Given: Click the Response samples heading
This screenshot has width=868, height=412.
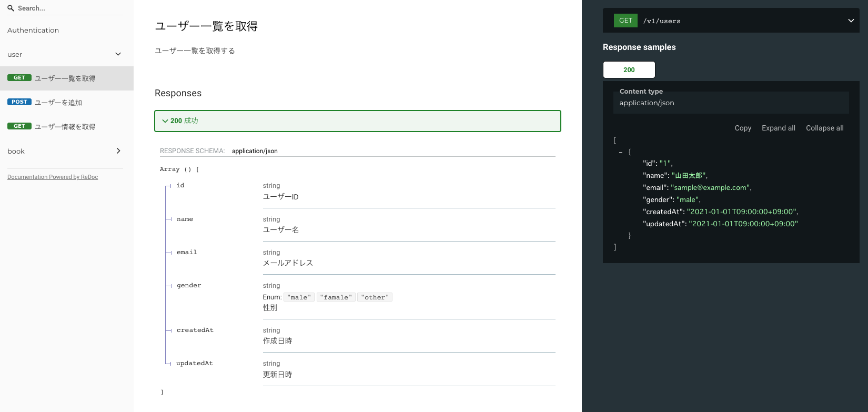Looking at the screenshot, I should coord(639,47).
